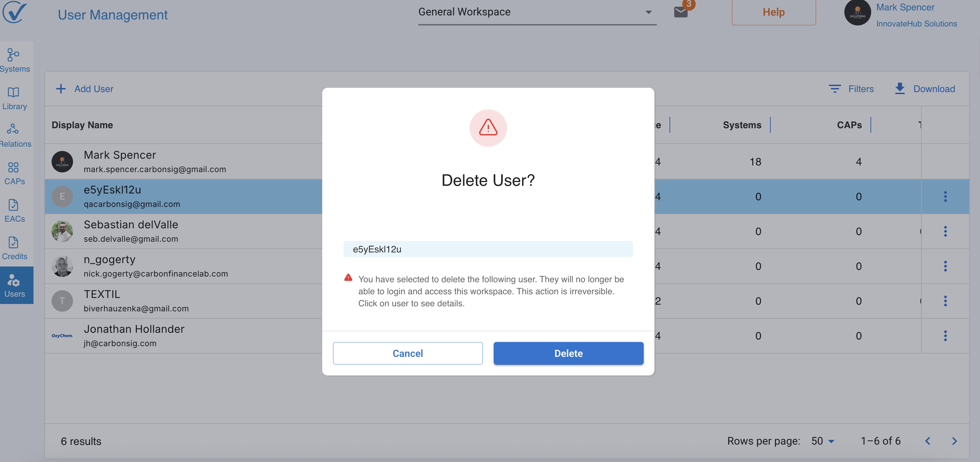The width and height of the screenshot is (980, 462).
Task: Open Filters for the user table
Action: coord(851,89)
